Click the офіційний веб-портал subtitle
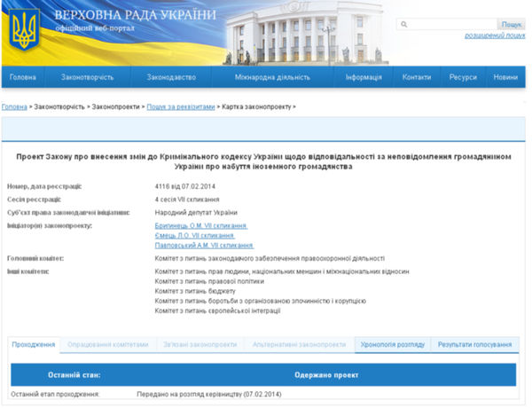This screenshot has height=408, width=532. [x=95, y=28]
